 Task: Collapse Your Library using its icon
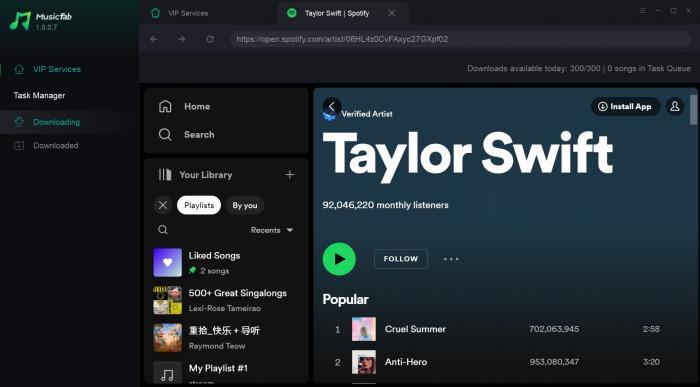[x=165, y=175]
